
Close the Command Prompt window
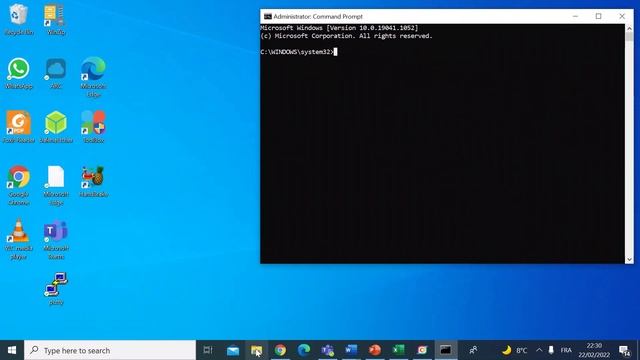click(x=622, y=16)
